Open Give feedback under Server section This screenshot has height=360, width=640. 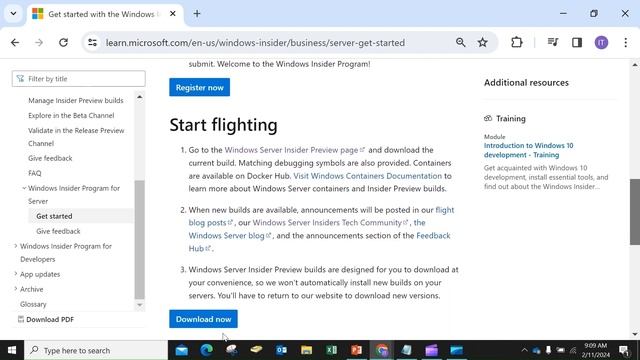click(x=58, y=231)
